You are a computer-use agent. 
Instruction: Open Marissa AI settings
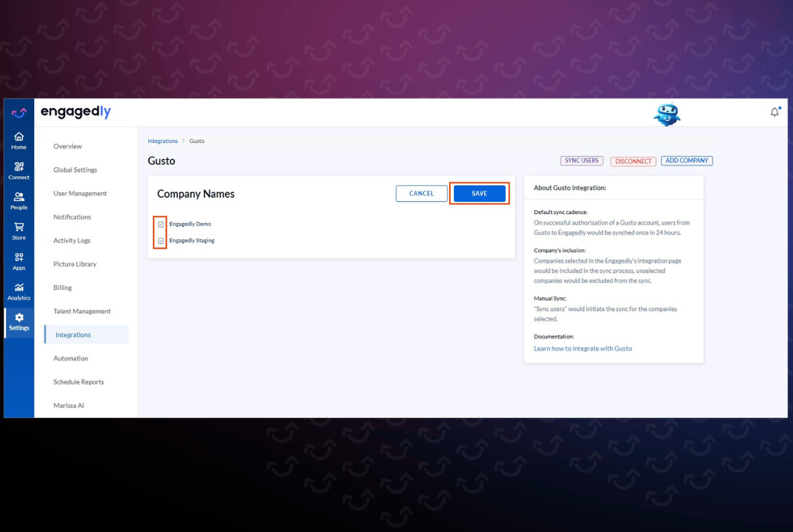click(x=69, y=405)
